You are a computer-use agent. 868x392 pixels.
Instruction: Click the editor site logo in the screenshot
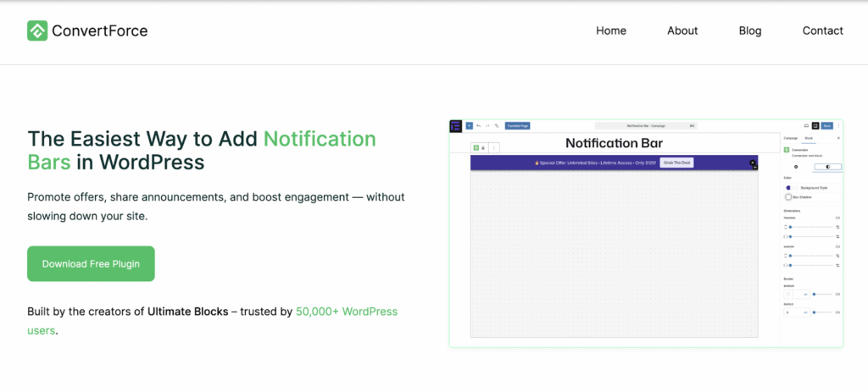pyautogui.click(x=455, y=126)
